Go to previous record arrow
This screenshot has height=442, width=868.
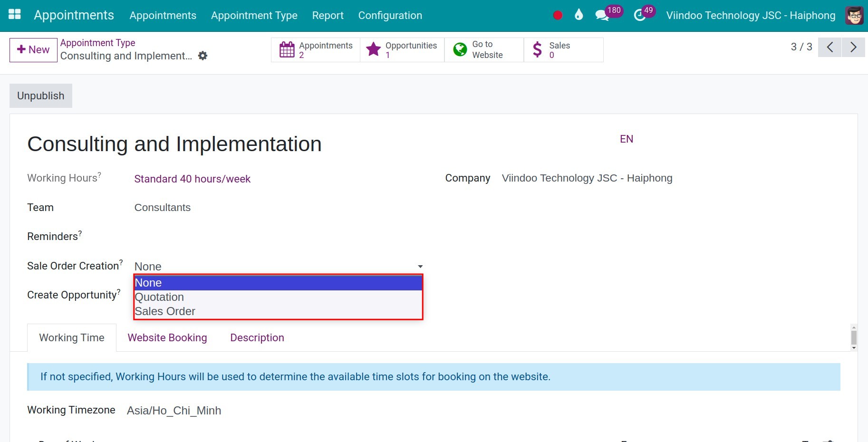tap(830, 47)
